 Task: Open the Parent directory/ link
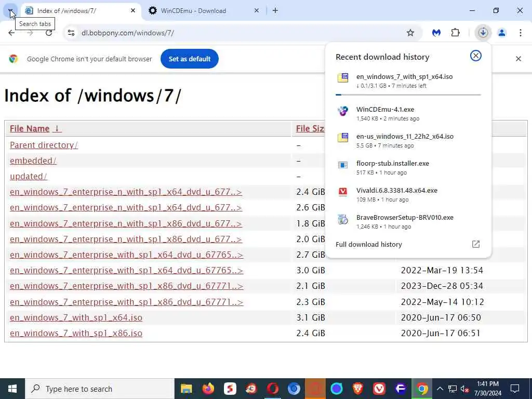point(44,145)
